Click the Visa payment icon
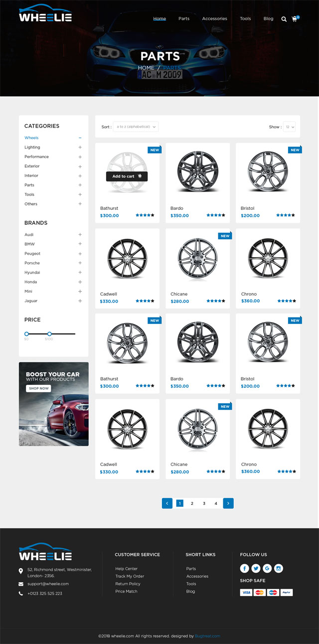Image resolution: width=319 pixels, height=644 pixels. coord(246,593)
